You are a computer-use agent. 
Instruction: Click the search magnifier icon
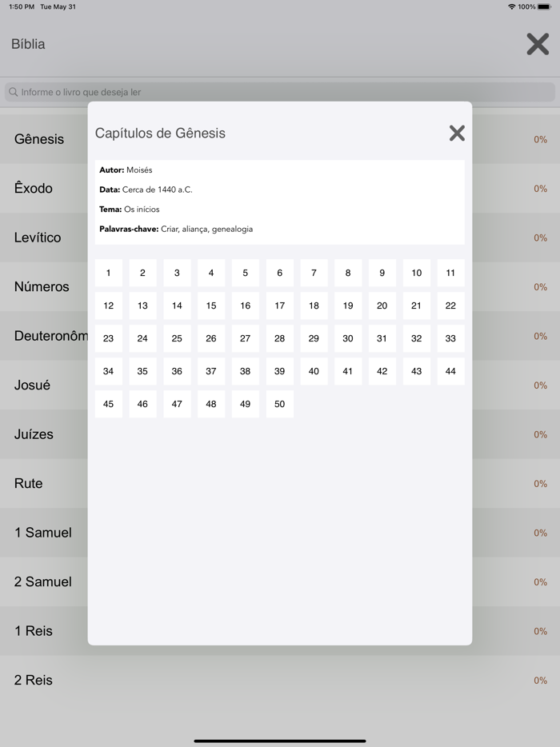coord(13,92)
